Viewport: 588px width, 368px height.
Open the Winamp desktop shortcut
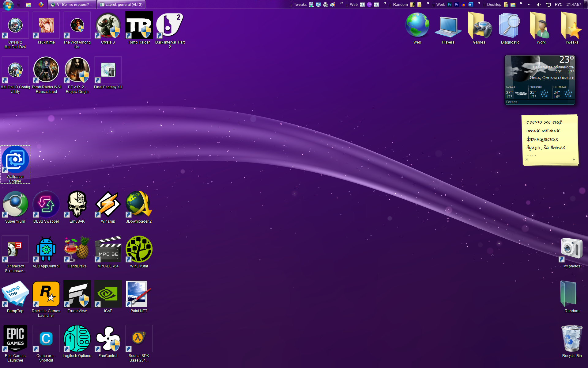pos(108,205)
